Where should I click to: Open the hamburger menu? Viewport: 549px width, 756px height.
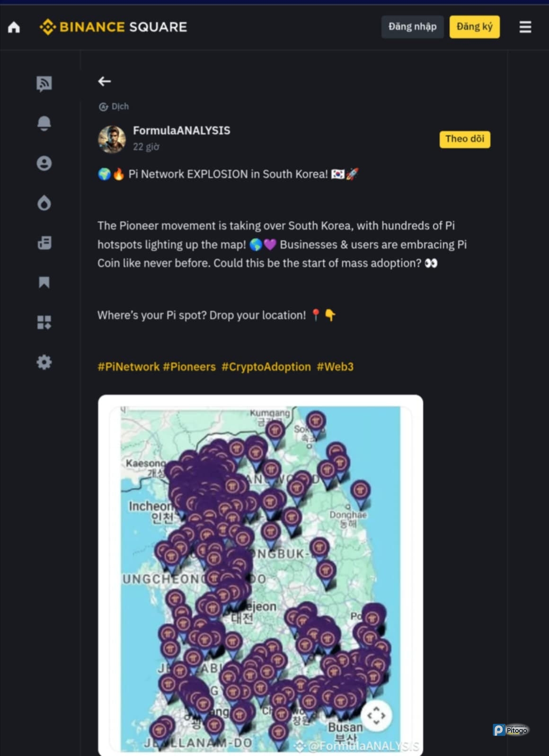click(x=525, y=27)
